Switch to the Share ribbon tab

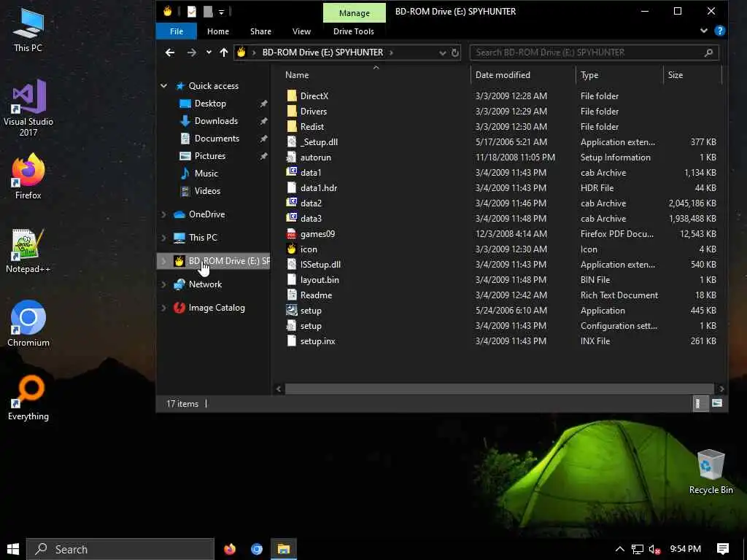(x=260, y=31)
